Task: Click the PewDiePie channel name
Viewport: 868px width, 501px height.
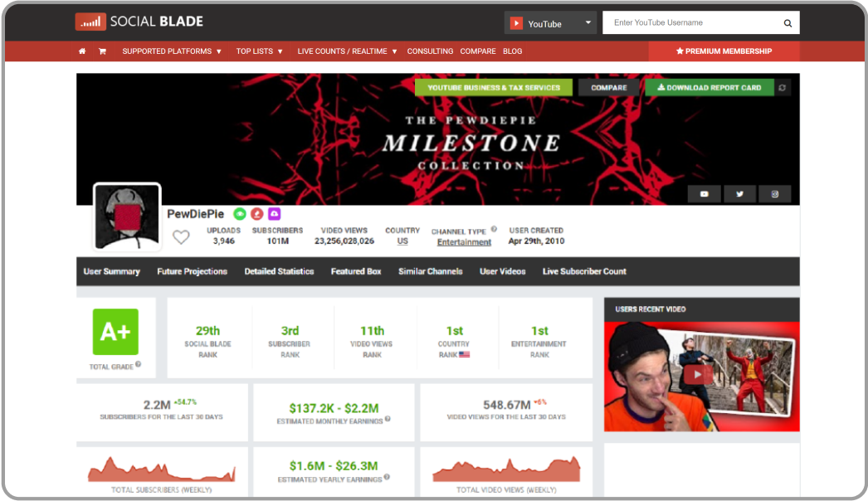Action: coord(195,214)
